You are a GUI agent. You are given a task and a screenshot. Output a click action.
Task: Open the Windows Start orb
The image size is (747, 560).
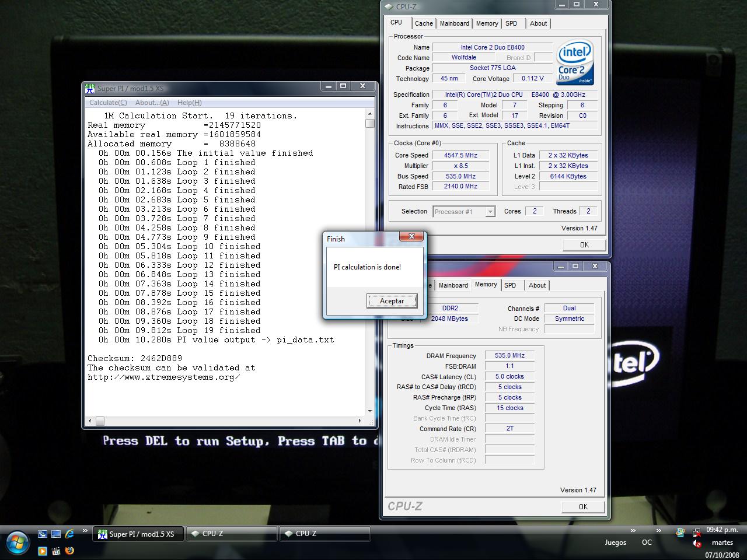coord(17,542)
